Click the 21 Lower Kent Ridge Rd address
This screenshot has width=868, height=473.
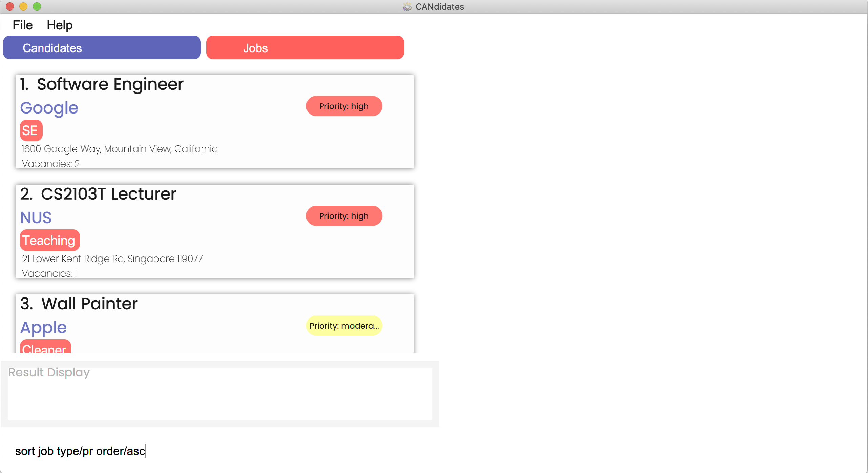pyautogui.click(x=112, y=259)
